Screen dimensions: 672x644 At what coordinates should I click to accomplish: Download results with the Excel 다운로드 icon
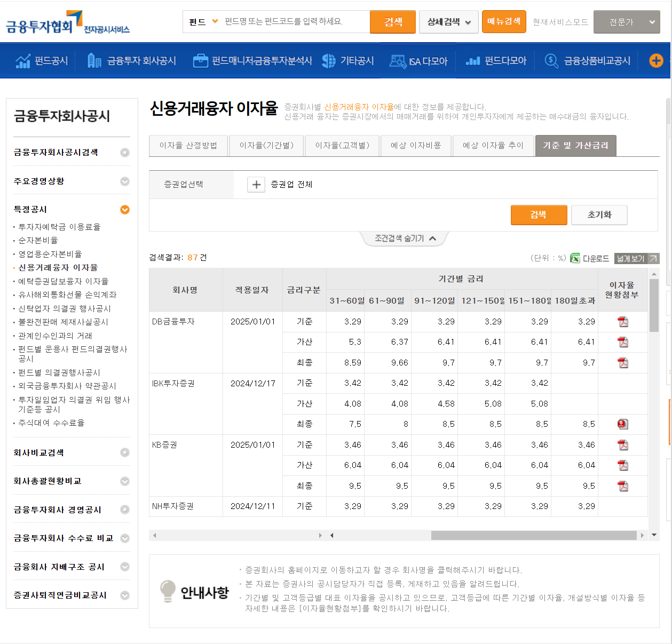pyautogui.click(x=575, y=258)
